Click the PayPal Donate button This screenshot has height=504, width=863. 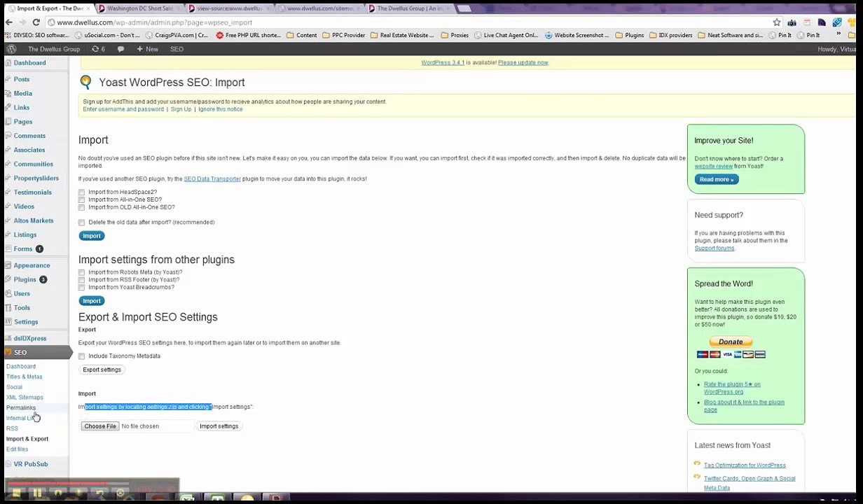click(731, 342)
